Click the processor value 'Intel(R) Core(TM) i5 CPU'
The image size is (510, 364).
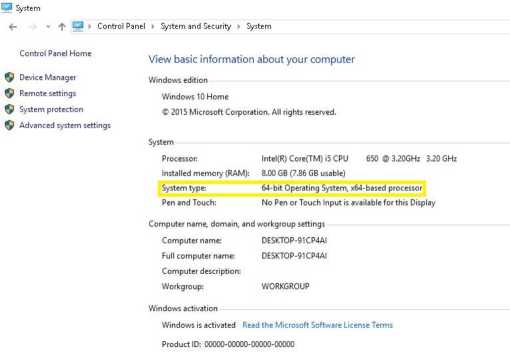tap(305, 158)
